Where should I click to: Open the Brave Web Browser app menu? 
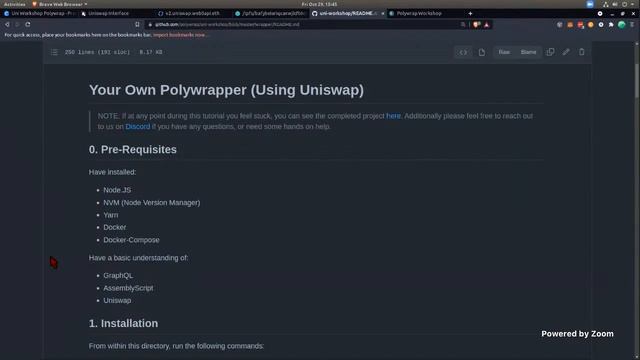click(60, 4)
